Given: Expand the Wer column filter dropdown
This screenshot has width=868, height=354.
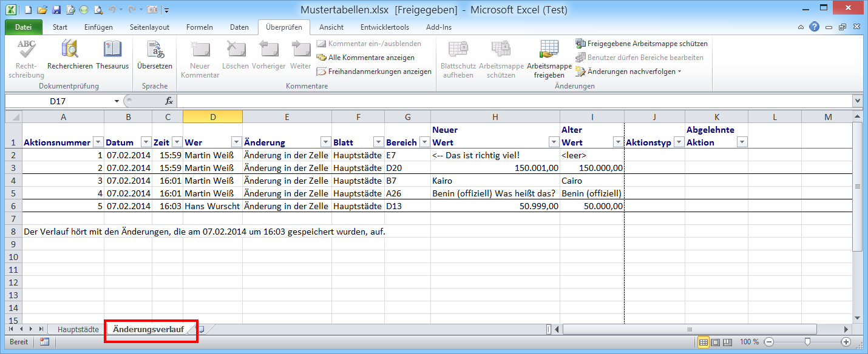Looking at the screenshot, I should click(236, 142).
